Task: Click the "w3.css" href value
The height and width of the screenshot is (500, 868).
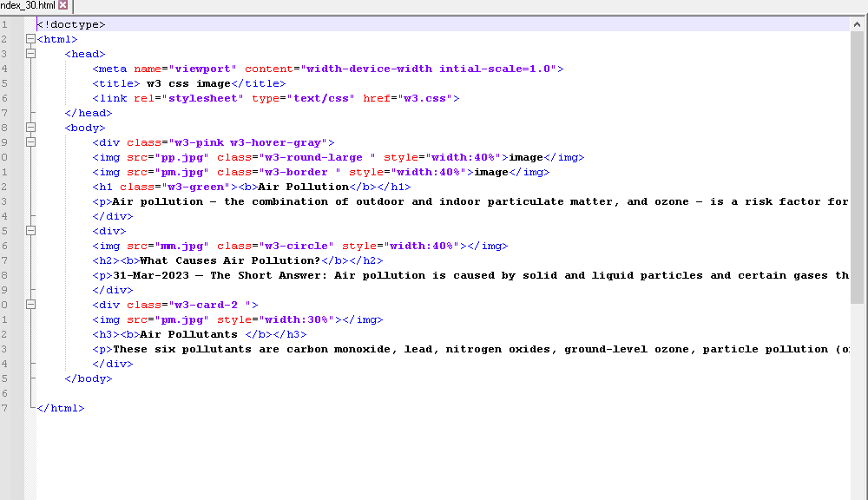Action: click(x=424, y=98)
